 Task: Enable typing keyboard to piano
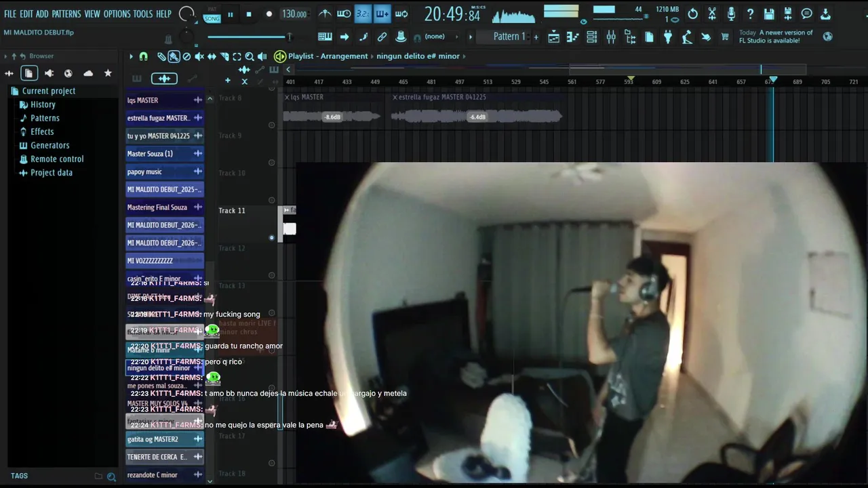[325, 37]
